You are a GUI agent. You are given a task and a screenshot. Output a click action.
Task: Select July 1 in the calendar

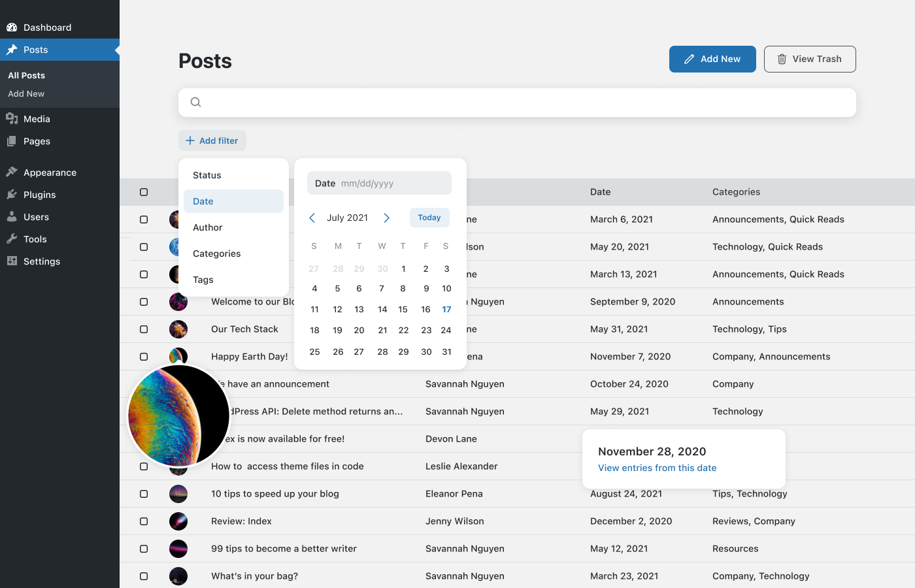click(403, 269)
